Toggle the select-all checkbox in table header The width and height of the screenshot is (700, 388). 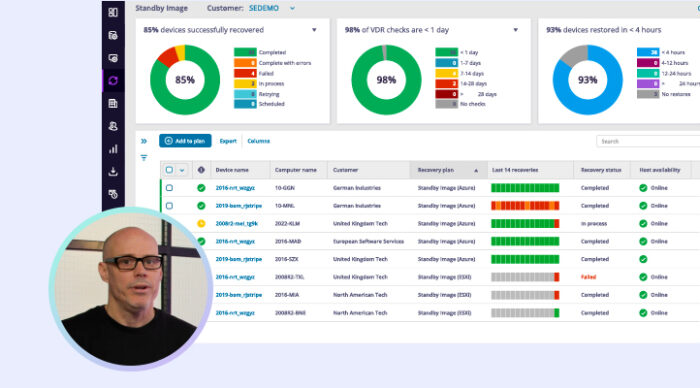point(169,170)
